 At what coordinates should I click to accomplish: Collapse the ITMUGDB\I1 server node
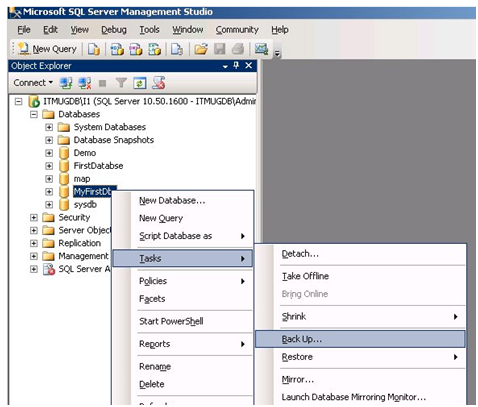(19, 101)
